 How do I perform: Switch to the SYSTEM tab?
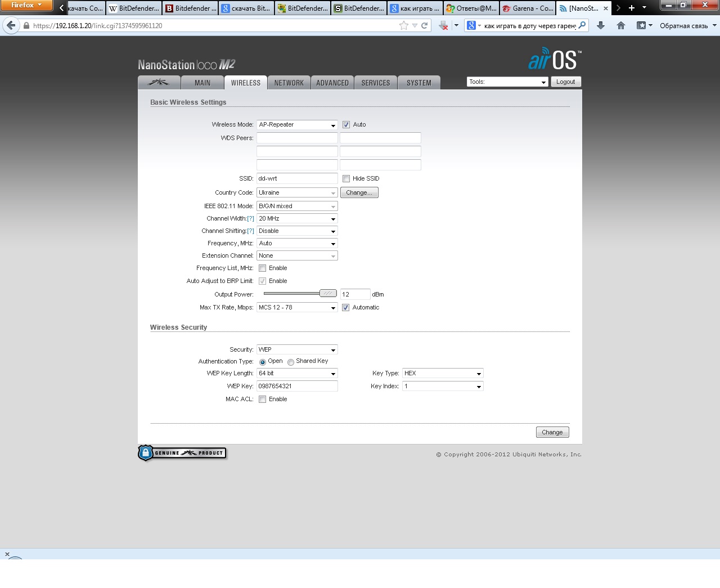click(419, 83)
